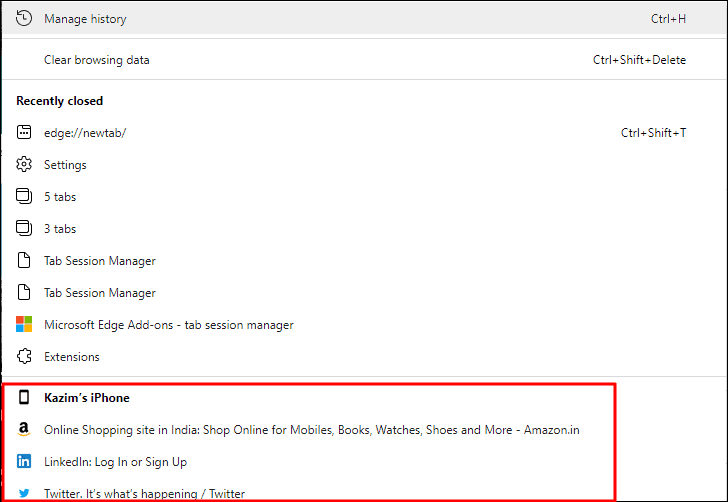Open the first Tab Session Manager entry

pyautogui.click(x=364, y=261)
